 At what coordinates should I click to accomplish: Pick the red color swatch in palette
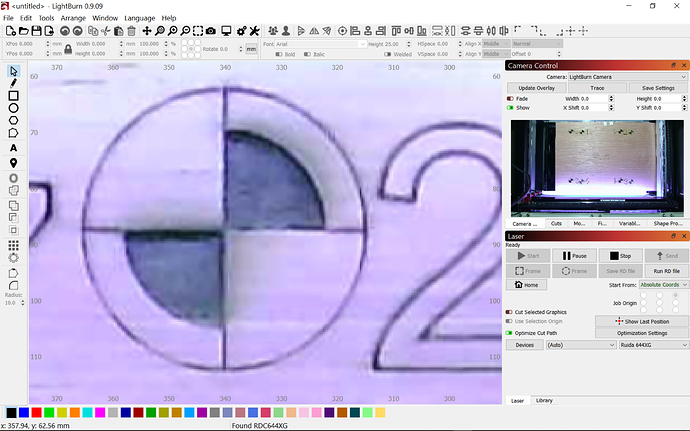tap(37, 412)
